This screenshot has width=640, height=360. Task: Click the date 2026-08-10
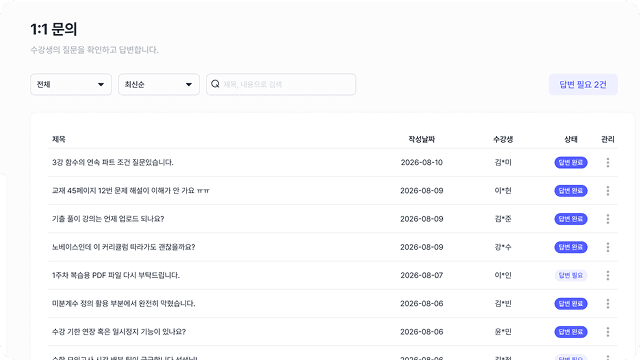(422, 162)
